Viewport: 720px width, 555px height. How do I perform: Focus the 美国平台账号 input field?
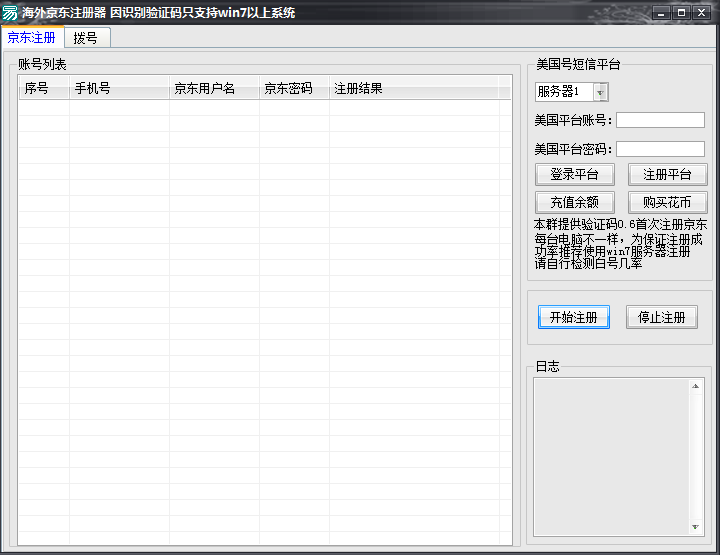(660, 120)
